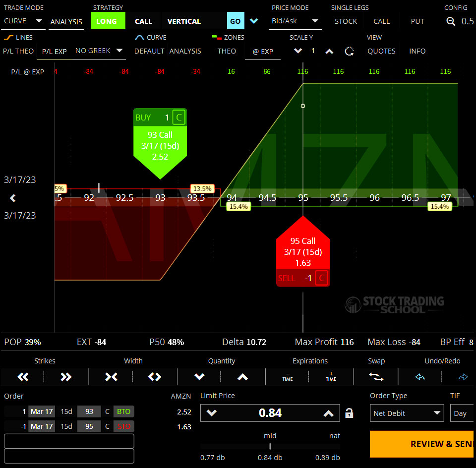Click the C type on 93 order row
This screenshot has height=468, width=476.
tap(107, 411)
